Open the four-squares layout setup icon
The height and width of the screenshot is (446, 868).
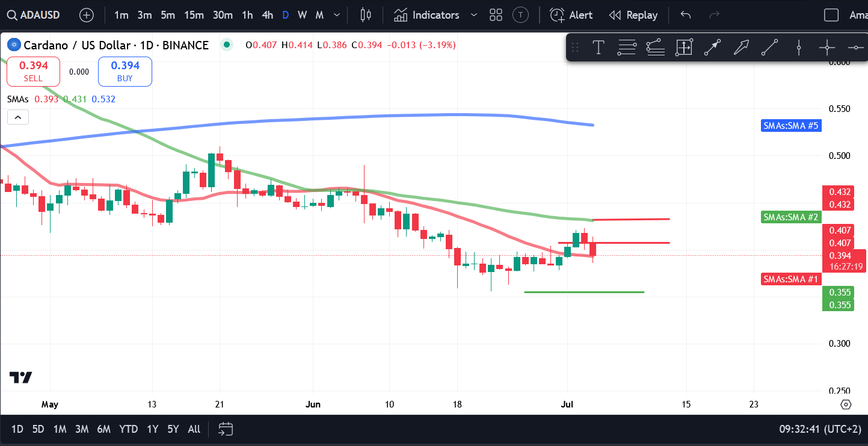tap(496, 15)
